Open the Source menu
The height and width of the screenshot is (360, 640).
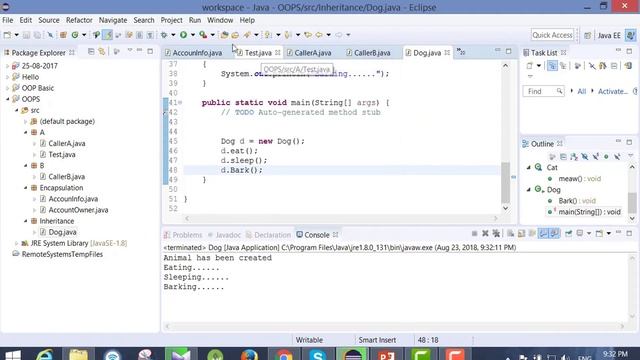tap(49, 20)
